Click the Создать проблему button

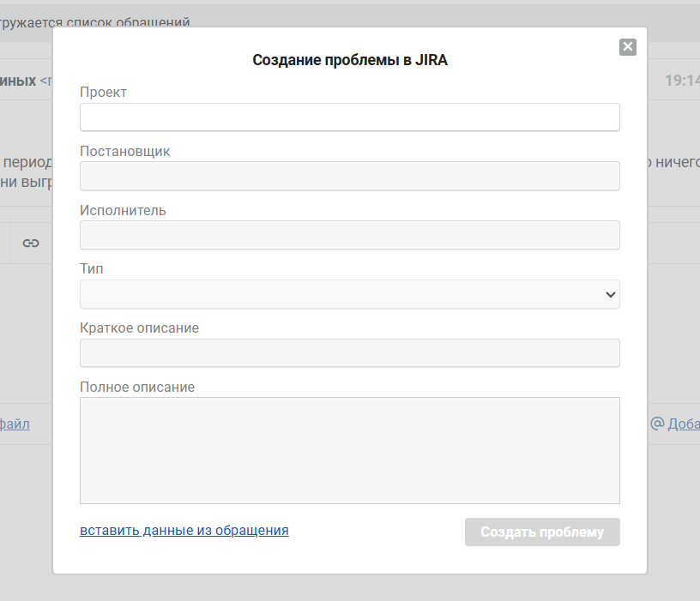(542, 532)
